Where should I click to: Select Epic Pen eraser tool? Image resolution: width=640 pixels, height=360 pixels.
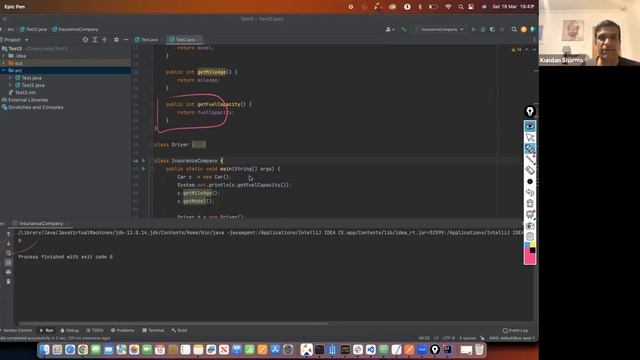(530, 171)
